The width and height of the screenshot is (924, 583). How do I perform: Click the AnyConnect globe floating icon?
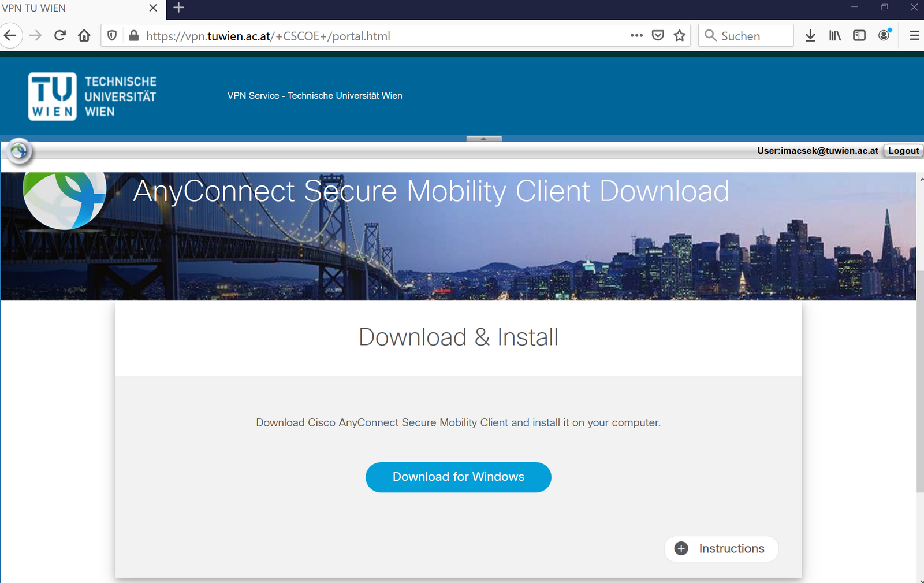coord(18,151)
